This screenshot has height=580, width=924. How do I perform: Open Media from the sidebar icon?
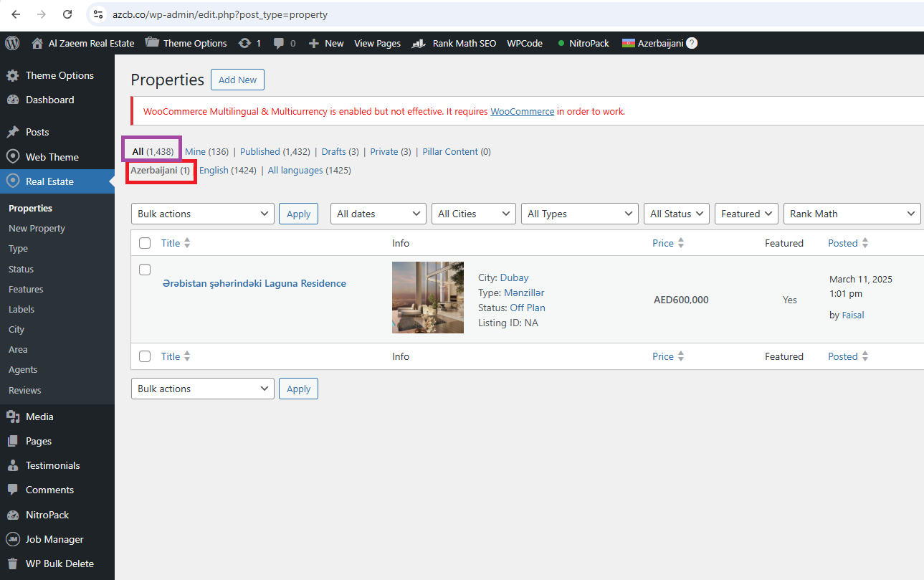12,417
